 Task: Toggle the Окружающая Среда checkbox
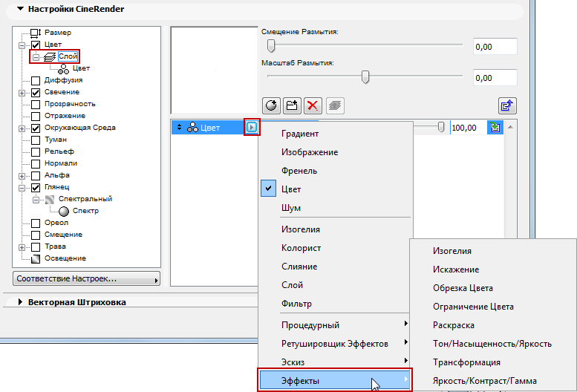pos(36,128)
